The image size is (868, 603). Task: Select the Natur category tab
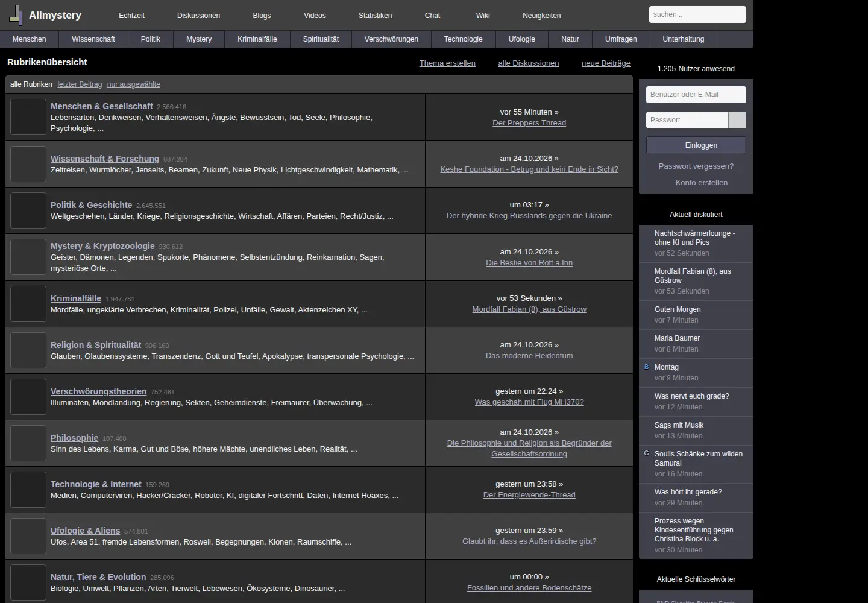(x=570, y=39)
